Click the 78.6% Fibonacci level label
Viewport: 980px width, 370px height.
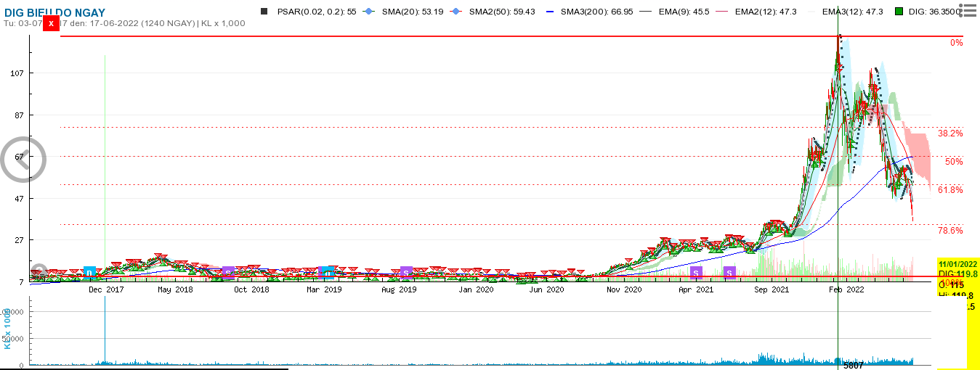(950, 231)
